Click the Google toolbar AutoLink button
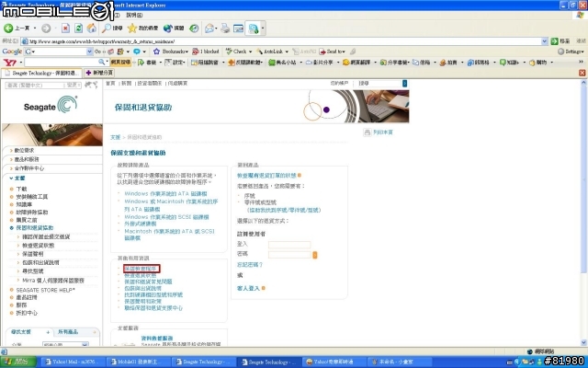The image size is (588, 368). click(272, 52)
